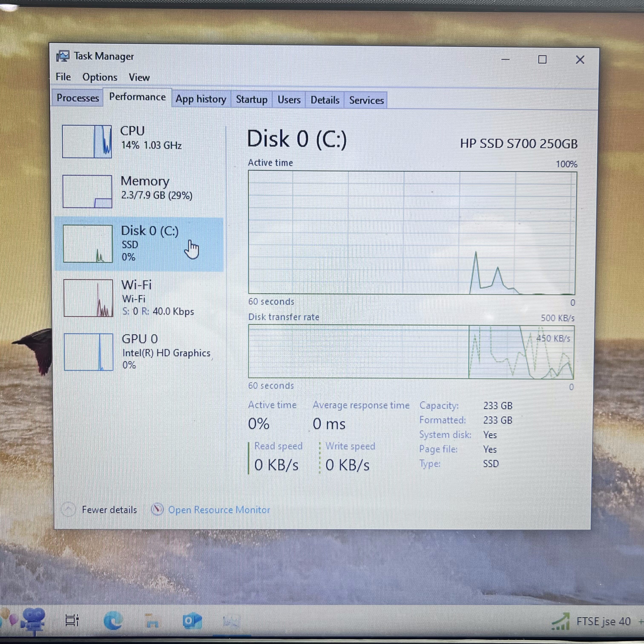This screenshot has height=644, width=644.
Task: Open the View menu
Action: pyautogui.click(x=139, y=78)
